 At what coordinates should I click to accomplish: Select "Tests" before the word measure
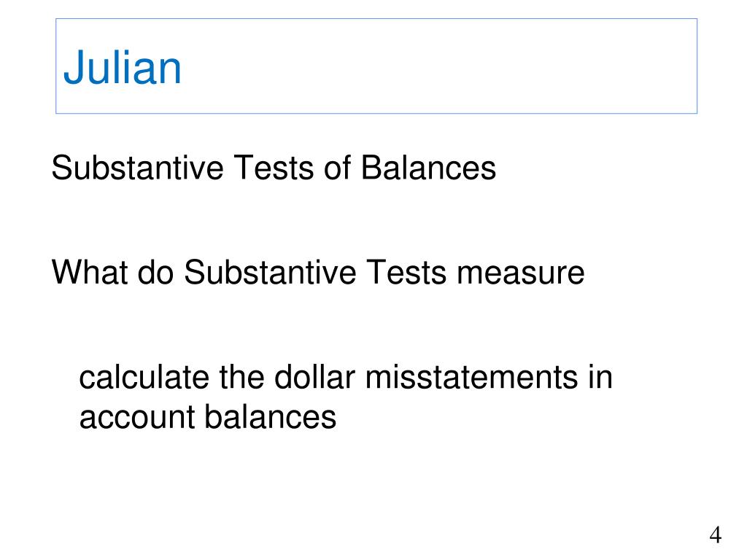[406, 273]
